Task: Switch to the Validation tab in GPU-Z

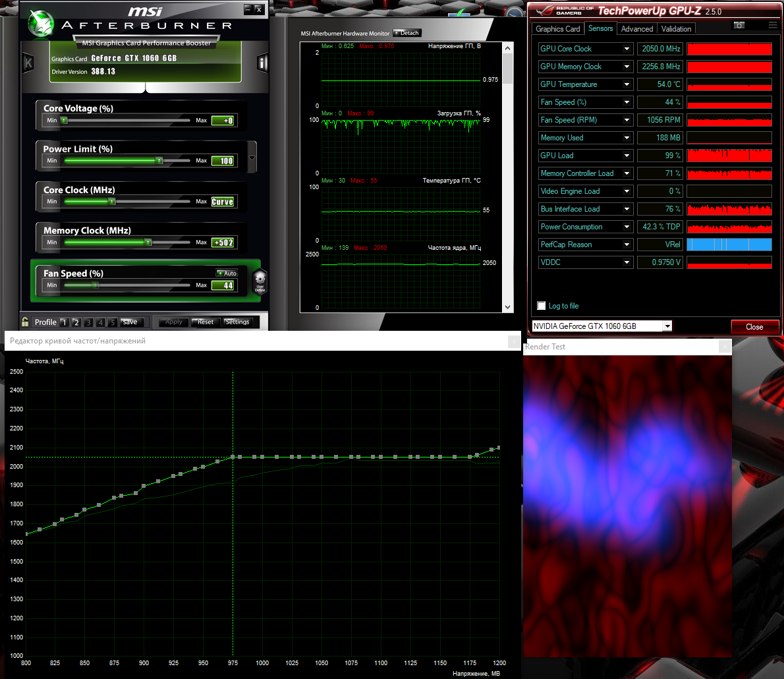Action: pos(676,29)
